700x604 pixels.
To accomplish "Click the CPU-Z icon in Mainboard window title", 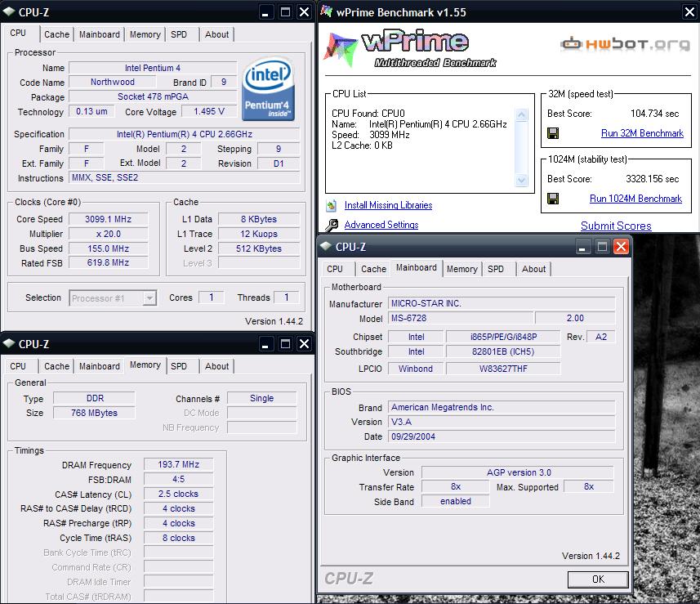I will click(326, 246).
